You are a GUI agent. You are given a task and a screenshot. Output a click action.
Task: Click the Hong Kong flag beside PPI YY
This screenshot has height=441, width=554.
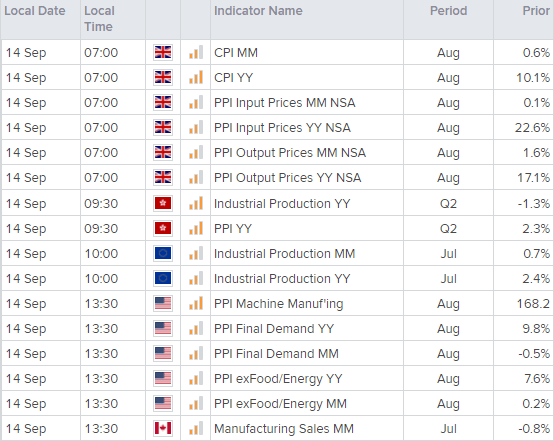(x=163, y=229)
